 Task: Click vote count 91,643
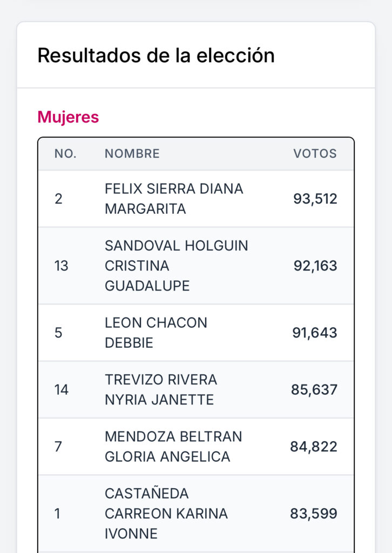[x=314, y=333]
